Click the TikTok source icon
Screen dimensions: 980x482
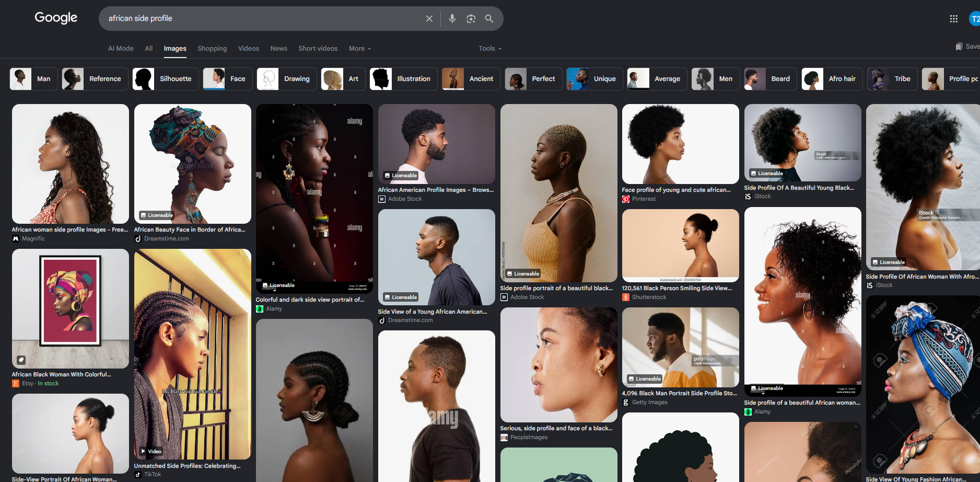(138, 475)
